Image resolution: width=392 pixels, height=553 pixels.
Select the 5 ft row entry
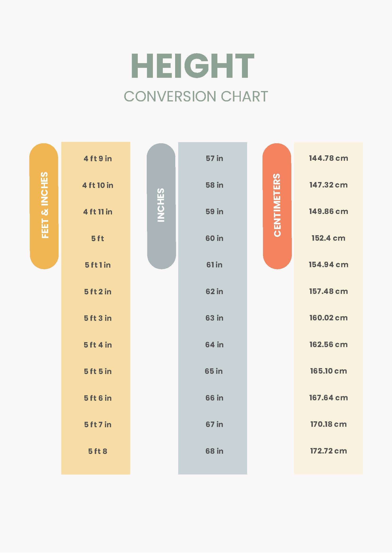click(x=98, y=239)
